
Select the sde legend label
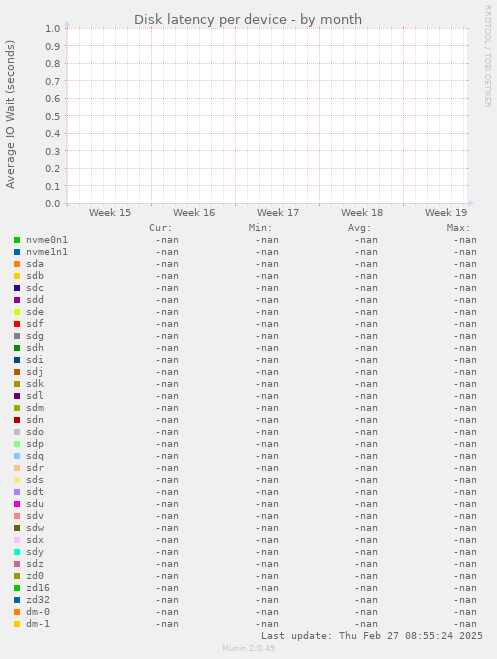pos(35,312)
